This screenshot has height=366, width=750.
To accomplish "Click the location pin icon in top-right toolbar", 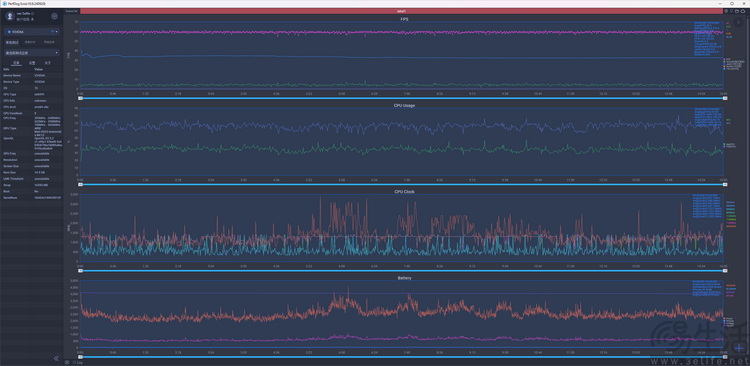I will (x=731, y=11).
